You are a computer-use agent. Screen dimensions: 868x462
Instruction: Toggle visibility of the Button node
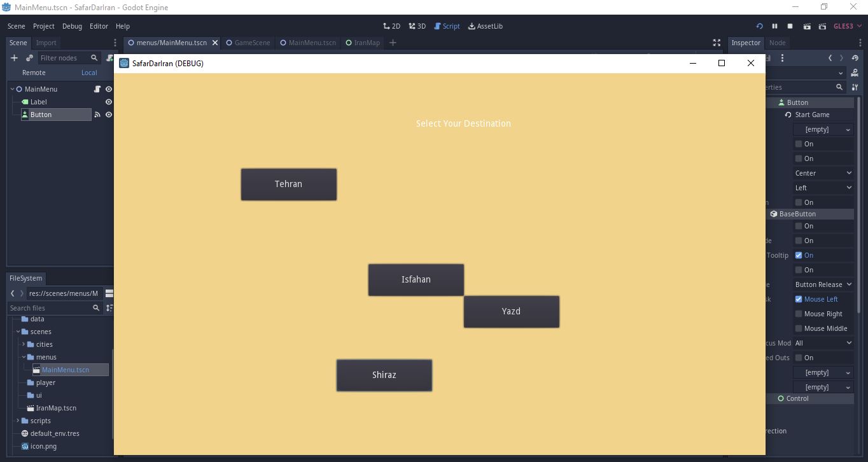[109, 115]
